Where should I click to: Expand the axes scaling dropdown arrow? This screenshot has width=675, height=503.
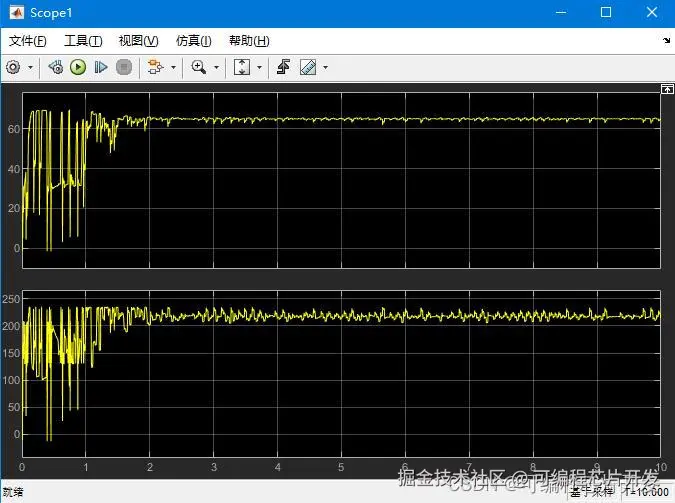(x=259, y=67)
